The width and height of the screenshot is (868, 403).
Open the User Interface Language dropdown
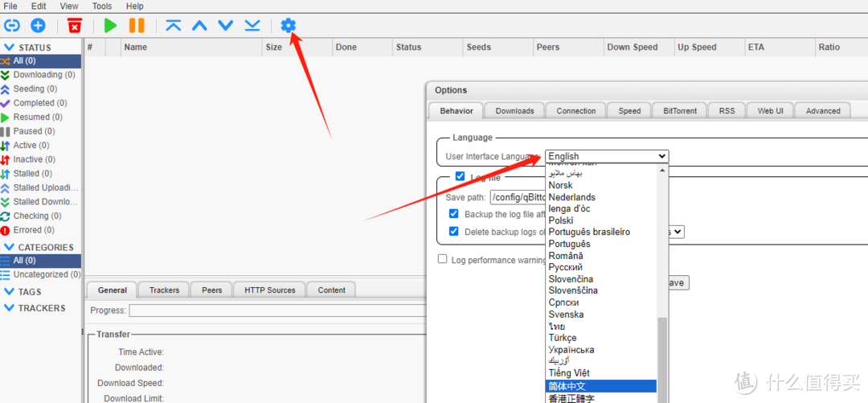tap(607, 156)
